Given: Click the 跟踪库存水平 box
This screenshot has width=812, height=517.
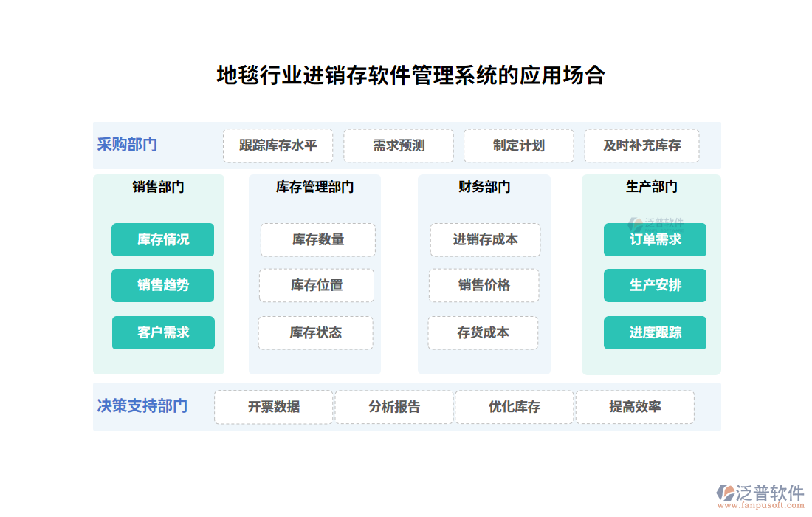Looking at the screenshot, I should click(x=278, y=146).
